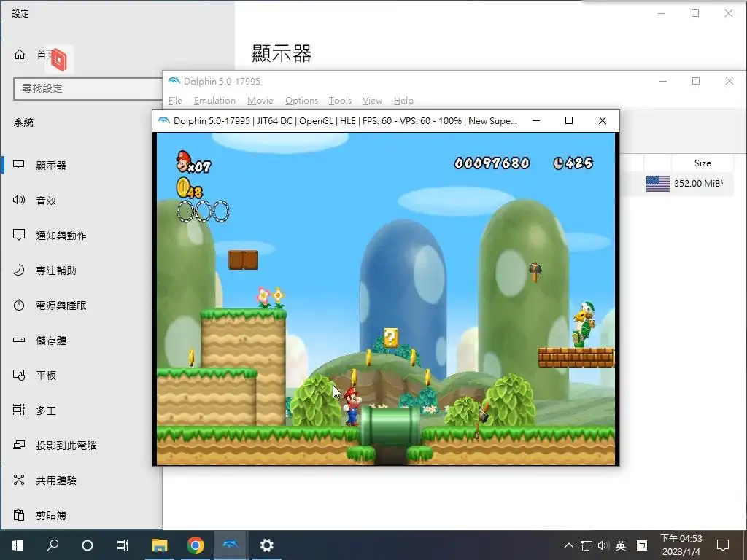Open File Explorer from the taskbar
747x560 pixels.
pos(160,545)
